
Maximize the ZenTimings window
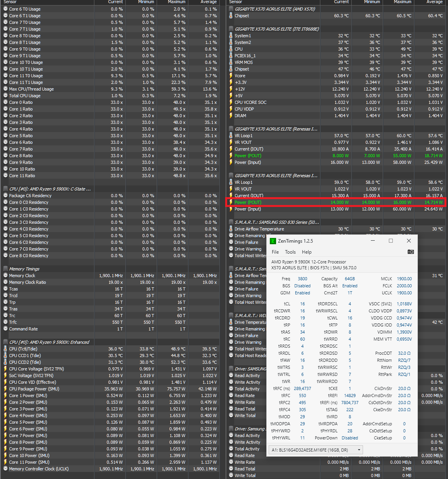(391, 241)
